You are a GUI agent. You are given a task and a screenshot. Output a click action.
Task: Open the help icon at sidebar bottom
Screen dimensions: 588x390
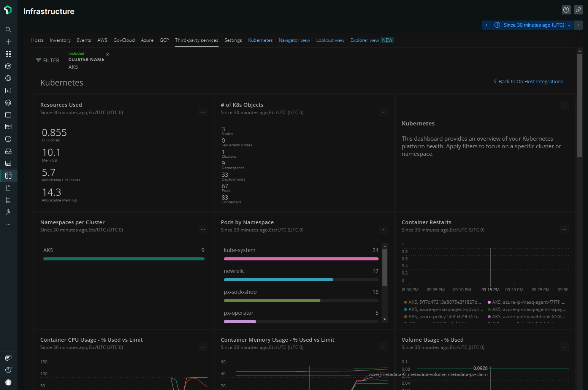pos(8,370)
